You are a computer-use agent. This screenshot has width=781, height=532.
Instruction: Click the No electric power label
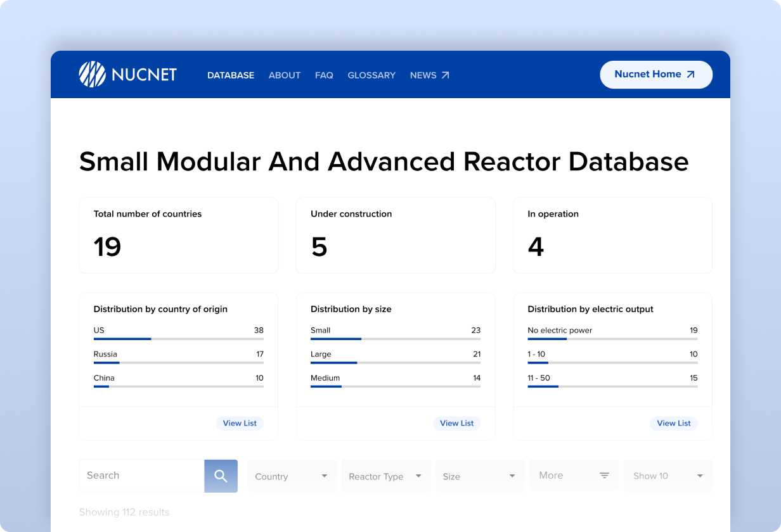point(560,330)
